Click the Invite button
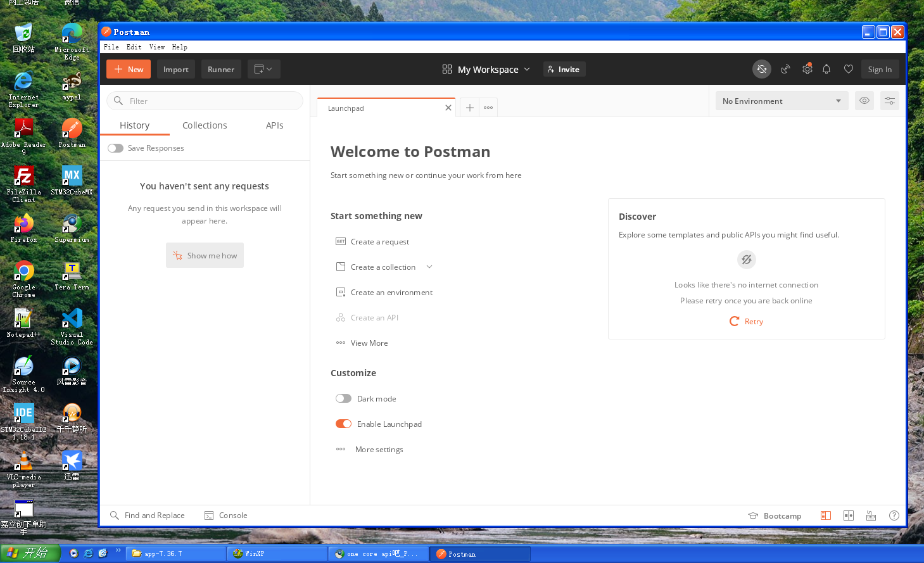 click(x=564, y=69)
